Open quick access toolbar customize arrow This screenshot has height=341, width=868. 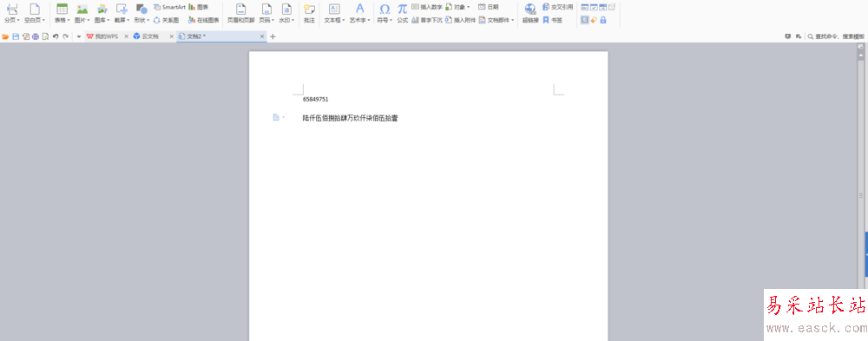coord(78,36)
